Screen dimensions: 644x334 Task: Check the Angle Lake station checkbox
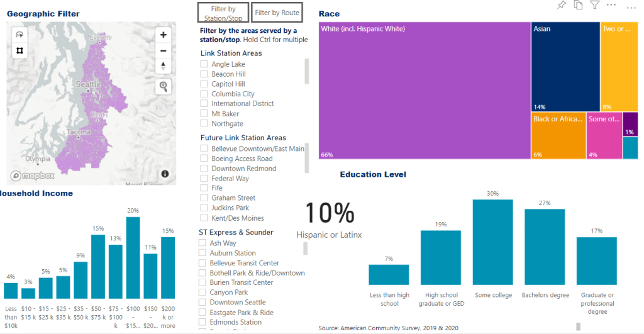pos(204,64)
